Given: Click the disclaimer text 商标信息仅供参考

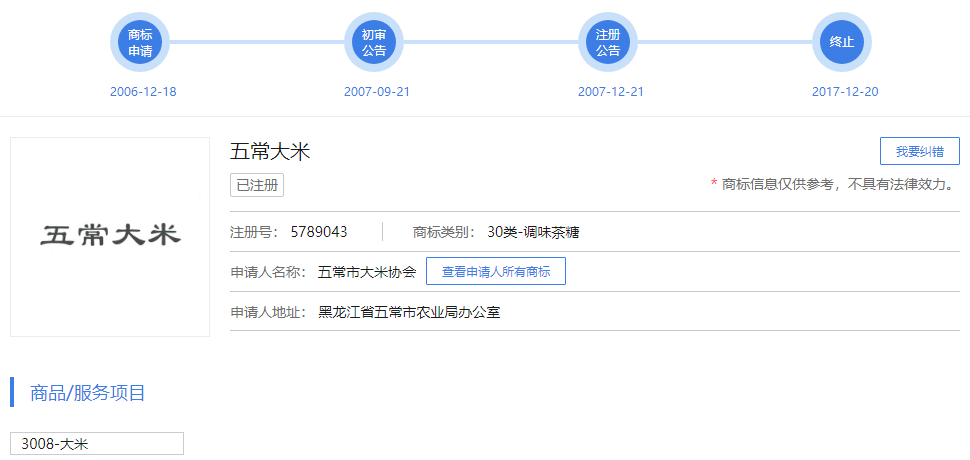Looking at the screenshot, I should (779, 184).
